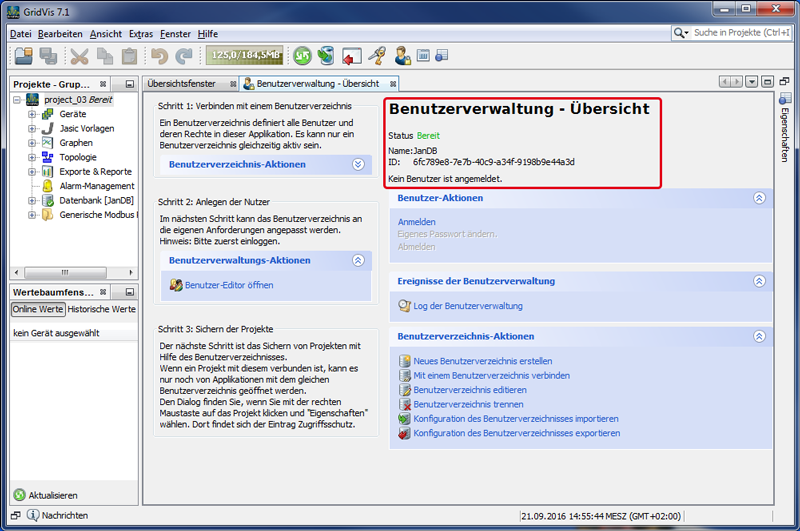Click the copy toolbar icon
Viewport: 800px width, 531px height.
pos(105,56)
